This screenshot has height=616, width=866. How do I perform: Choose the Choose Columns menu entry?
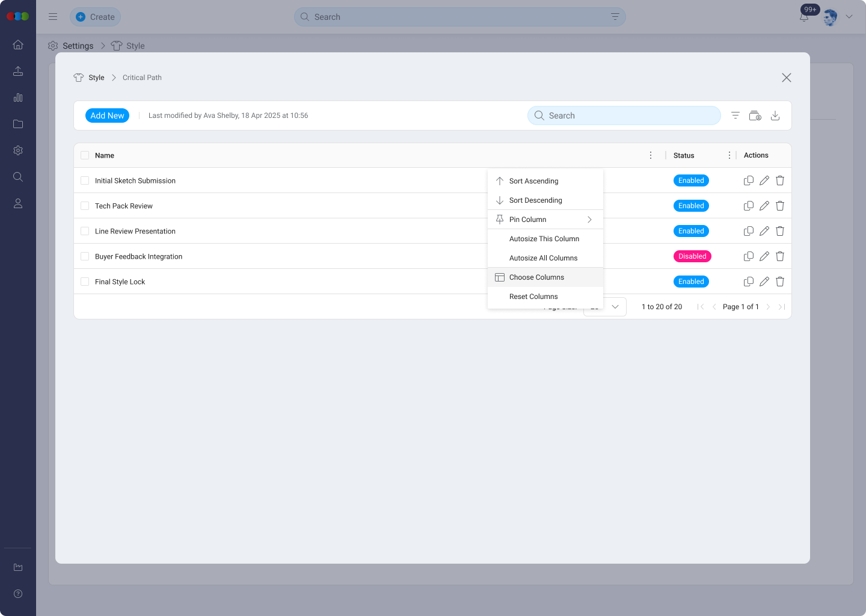536,277
